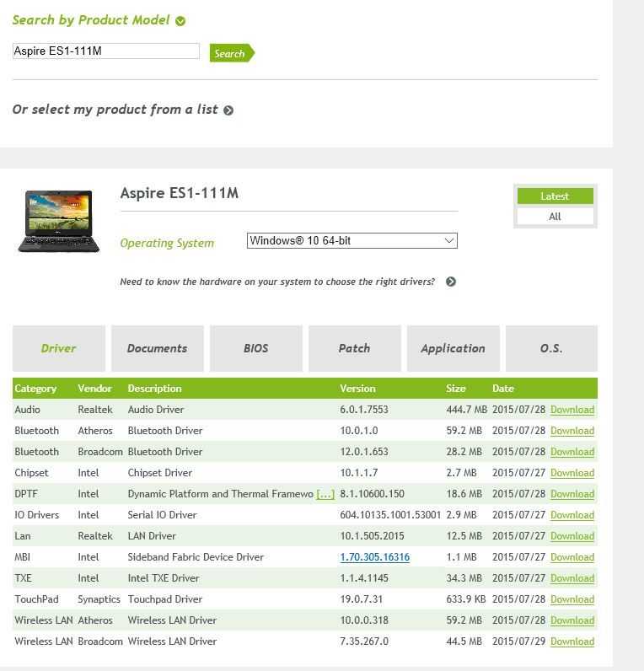Click the 444.7 MB size cell

coord(467,410)
